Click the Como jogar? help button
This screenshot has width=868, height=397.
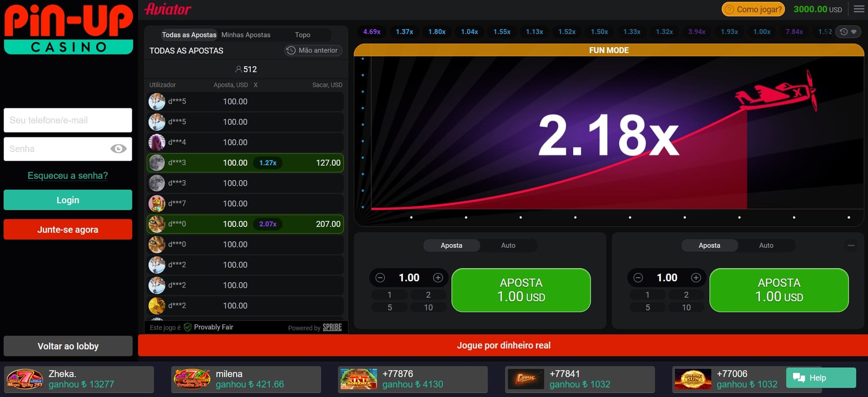753,9
